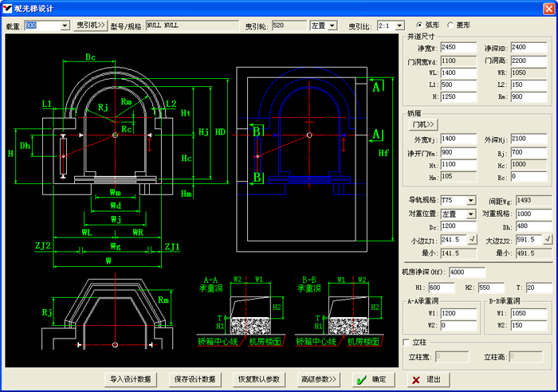
Task: Expand the 导轨规格 T75 dropdown
Action: coord(471,200)
